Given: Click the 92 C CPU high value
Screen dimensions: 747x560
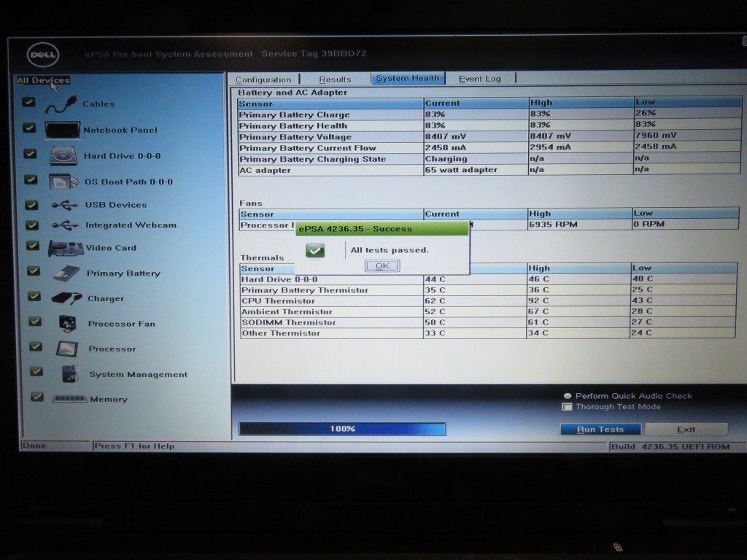Looking at the screenshot, I should [x=539, y=300].
